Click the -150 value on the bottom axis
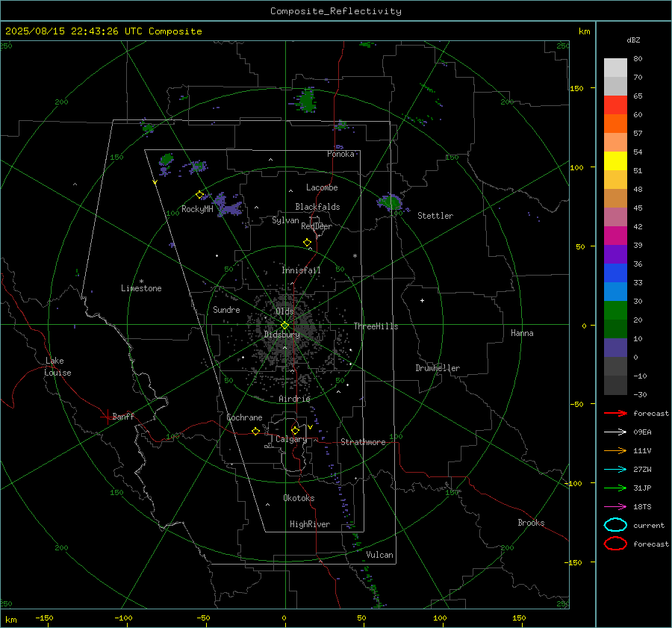This screenshot has width=672, height=628. [x=44, y=618]
